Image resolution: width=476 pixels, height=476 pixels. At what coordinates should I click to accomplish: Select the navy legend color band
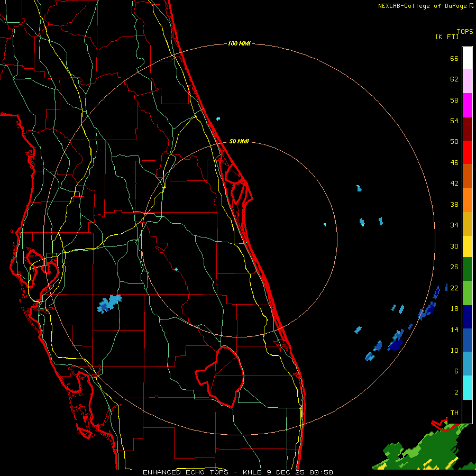click(467, 317)
